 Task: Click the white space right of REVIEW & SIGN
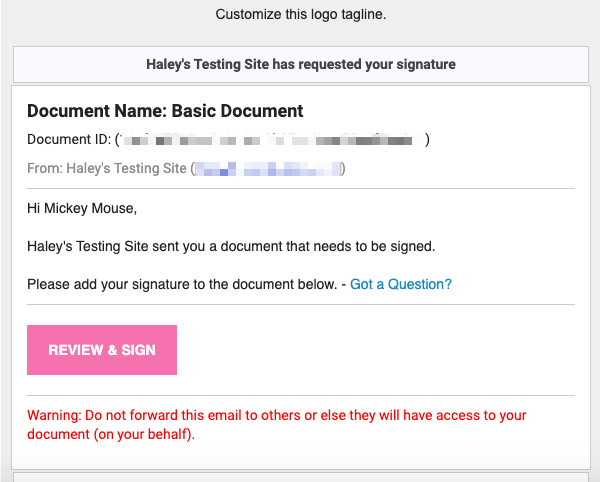click(x=376, y=350)
